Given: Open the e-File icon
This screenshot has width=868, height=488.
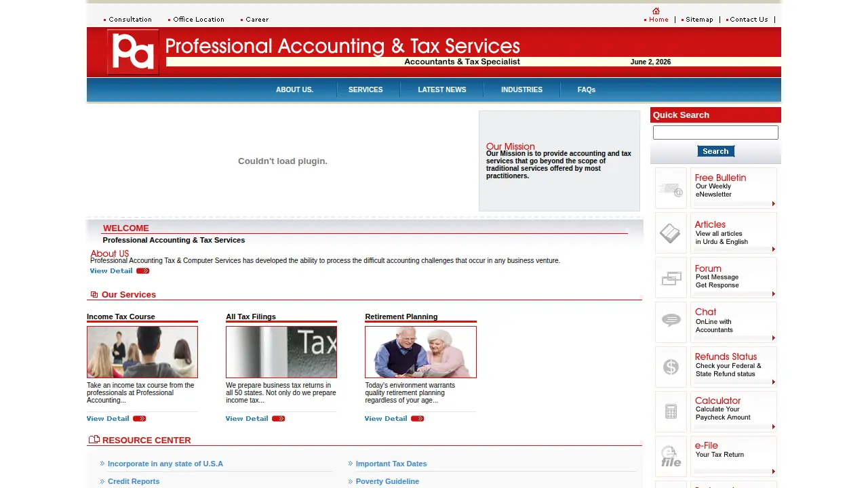Looking at the screenshot, I should (671, 456).
